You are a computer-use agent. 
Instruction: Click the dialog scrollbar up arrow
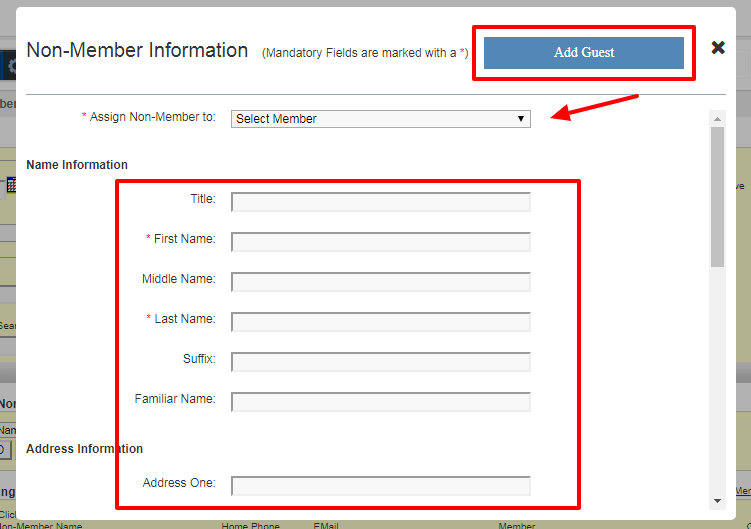tap(717, 119)
